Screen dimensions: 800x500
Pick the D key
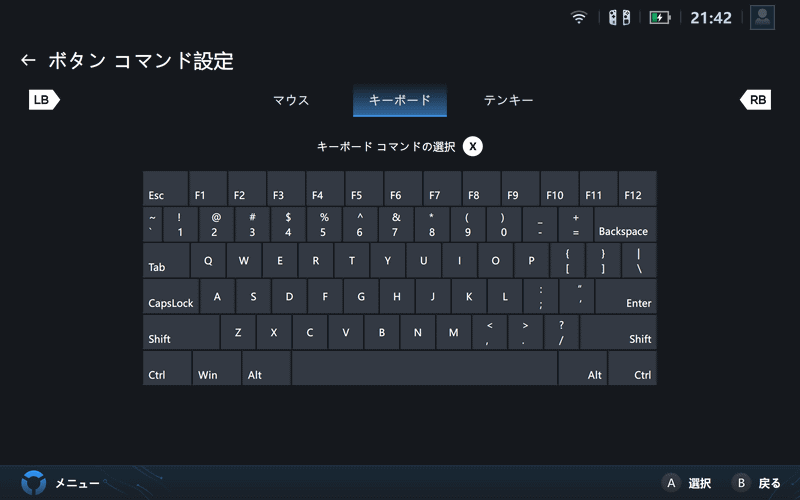[x=289, y=296]
